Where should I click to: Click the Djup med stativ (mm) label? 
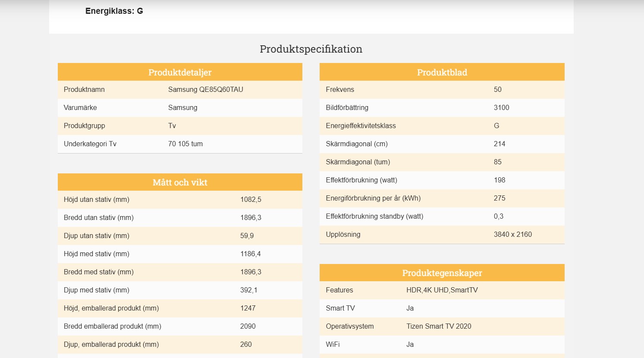[97, 290]
